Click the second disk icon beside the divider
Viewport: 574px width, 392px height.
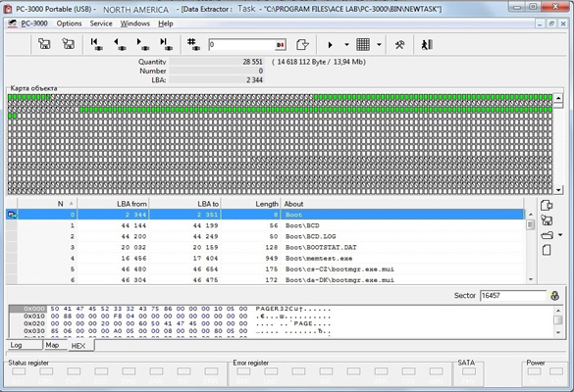pyautogui.click(x=69, y=44)
